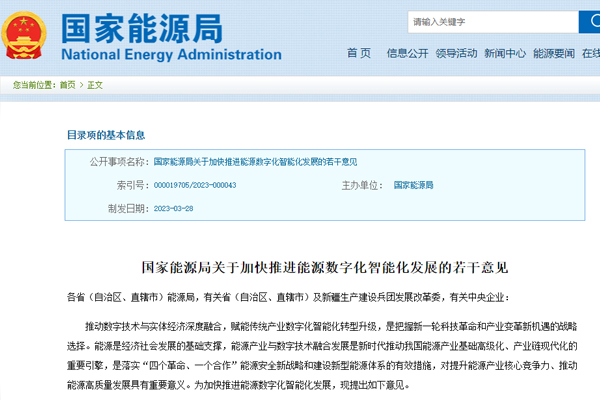Viewport: 600px width, 400px height.
Task: Go to 领导活动 section
Action: 455,54
